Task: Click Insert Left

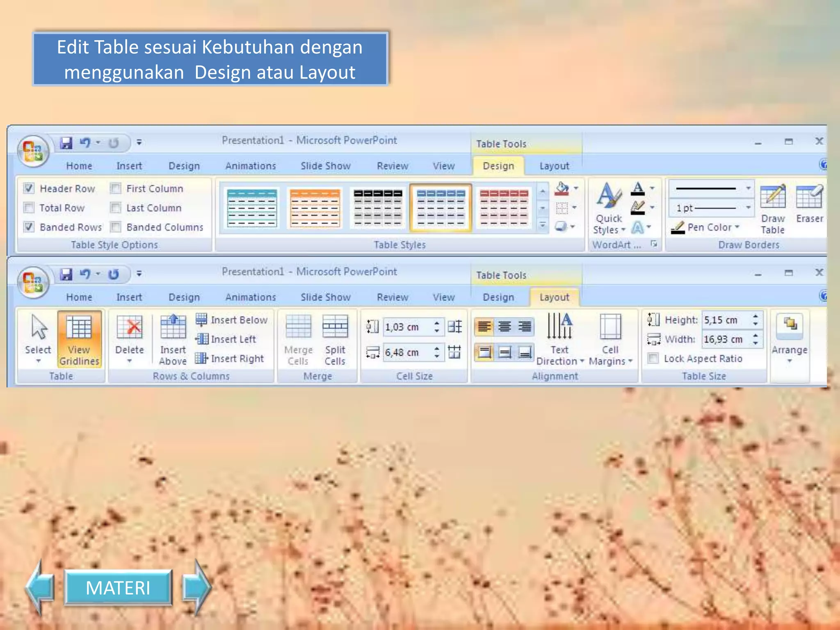Action: pyautogui.click(x=226, y=339)
